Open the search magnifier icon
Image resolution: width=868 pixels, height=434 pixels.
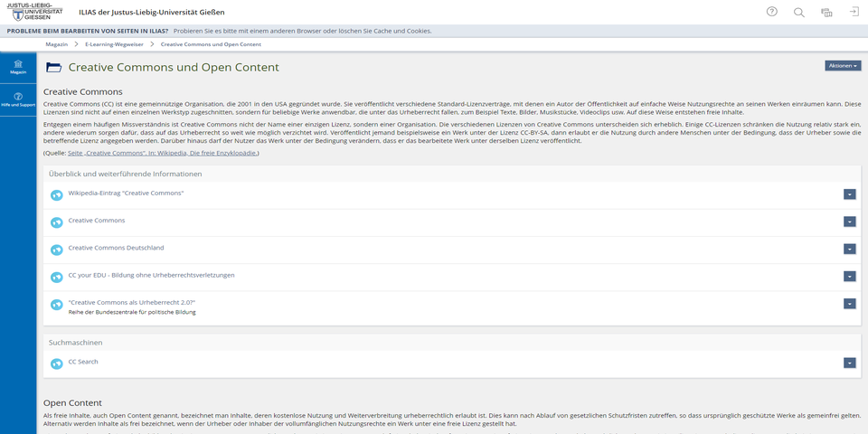point(798,12)
